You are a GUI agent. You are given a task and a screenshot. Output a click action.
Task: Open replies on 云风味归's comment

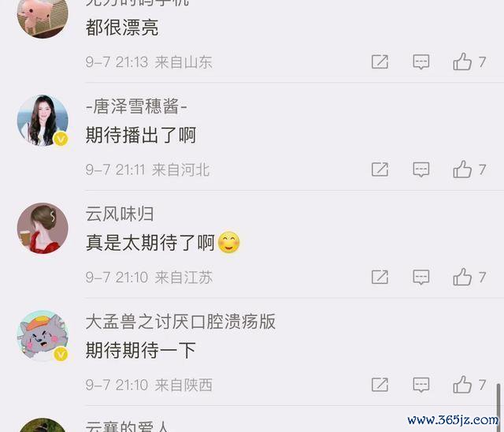421,277
